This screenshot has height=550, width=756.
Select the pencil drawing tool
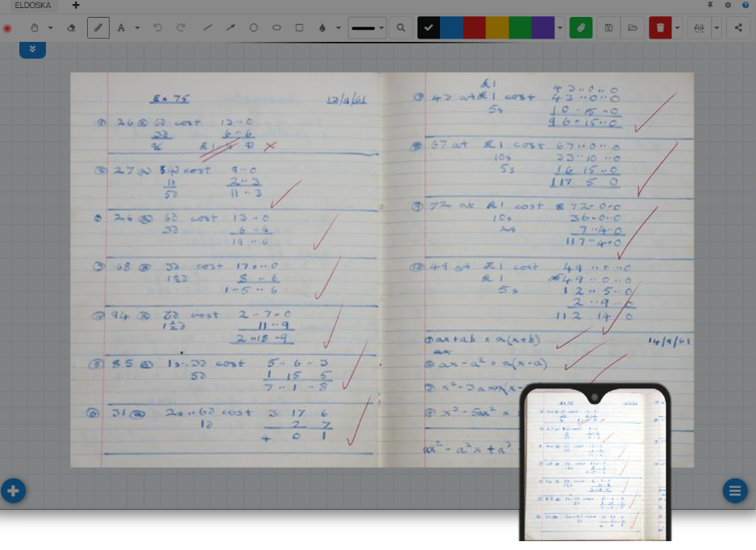pos(98,27)
